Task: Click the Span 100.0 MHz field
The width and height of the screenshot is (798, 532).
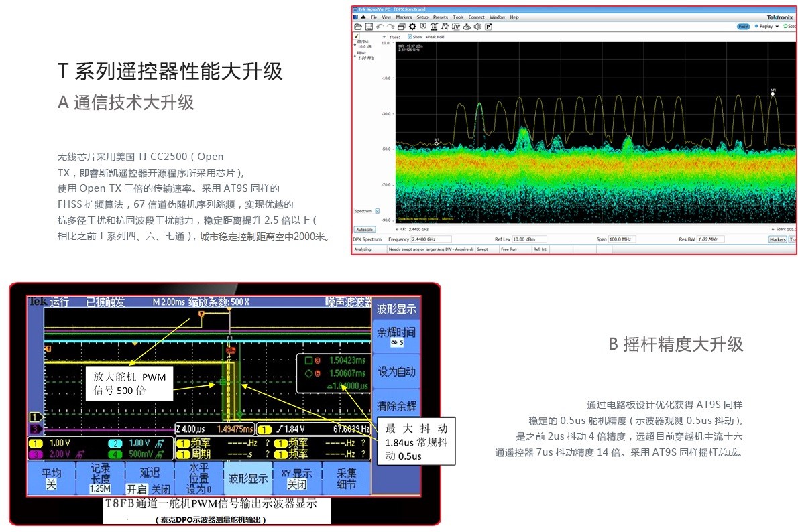Action: tap(622, 239)
